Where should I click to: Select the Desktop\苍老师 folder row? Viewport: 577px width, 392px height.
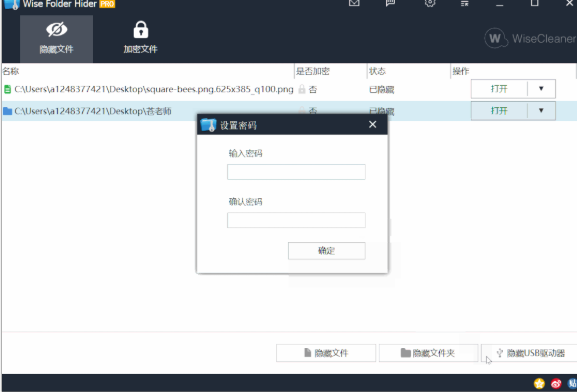289,111
